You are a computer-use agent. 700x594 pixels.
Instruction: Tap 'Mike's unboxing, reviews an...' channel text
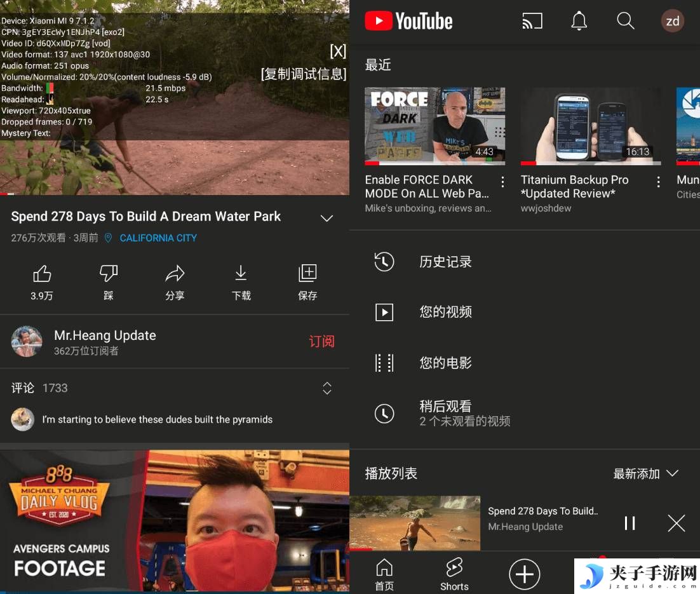428,208
